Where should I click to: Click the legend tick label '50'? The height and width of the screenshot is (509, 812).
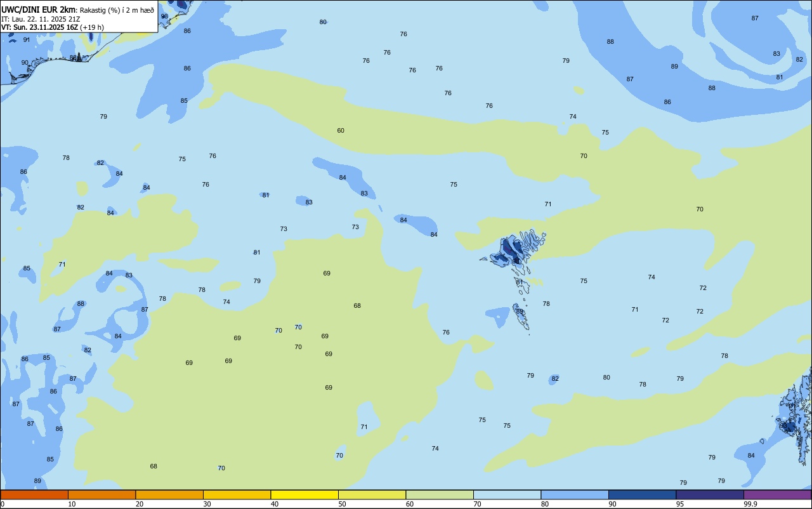[x=343, y=504]
